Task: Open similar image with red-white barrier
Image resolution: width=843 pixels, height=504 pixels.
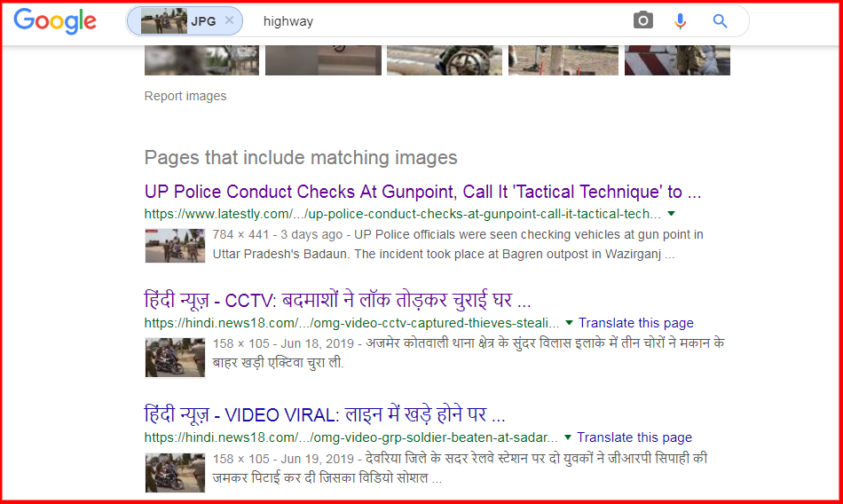Action: (x=677, y=60)
